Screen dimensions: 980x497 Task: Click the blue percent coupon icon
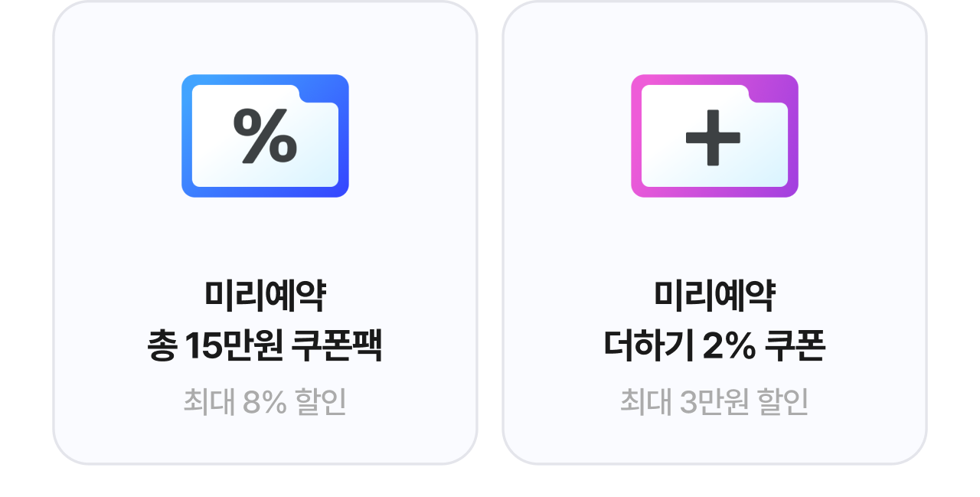tap(265, 136)
